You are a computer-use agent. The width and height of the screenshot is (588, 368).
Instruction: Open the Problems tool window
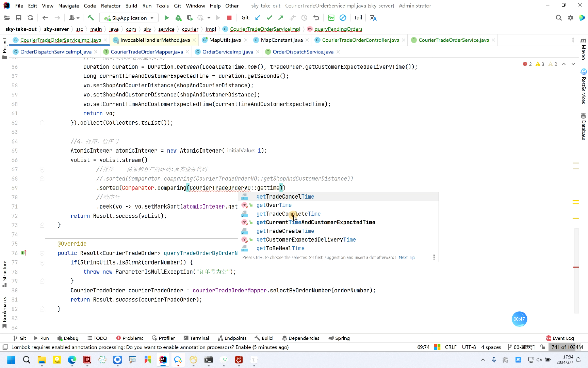click(x=130, y=338)
